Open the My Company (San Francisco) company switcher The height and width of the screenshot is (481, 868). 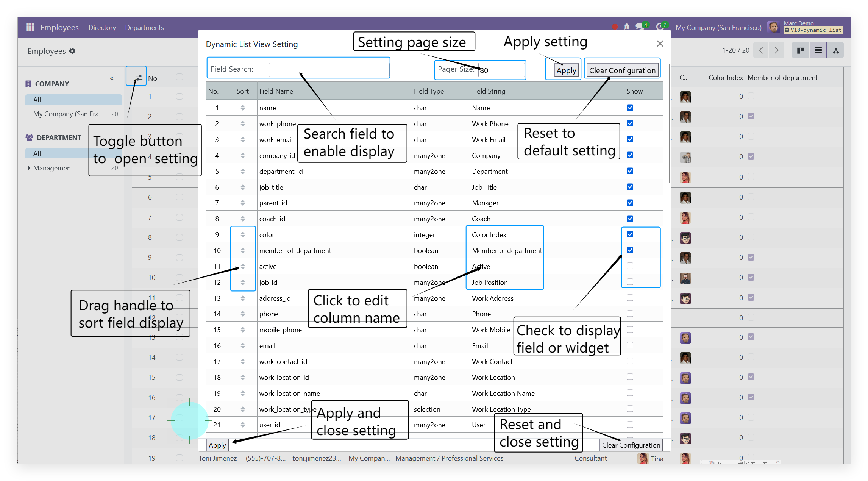point(718,27)
